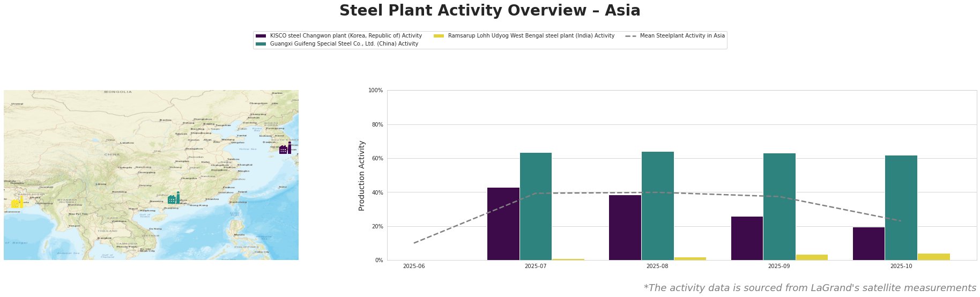980x297 pixels.
Task: Click the purple KISCO legend swatch
Action: (261, 36)
